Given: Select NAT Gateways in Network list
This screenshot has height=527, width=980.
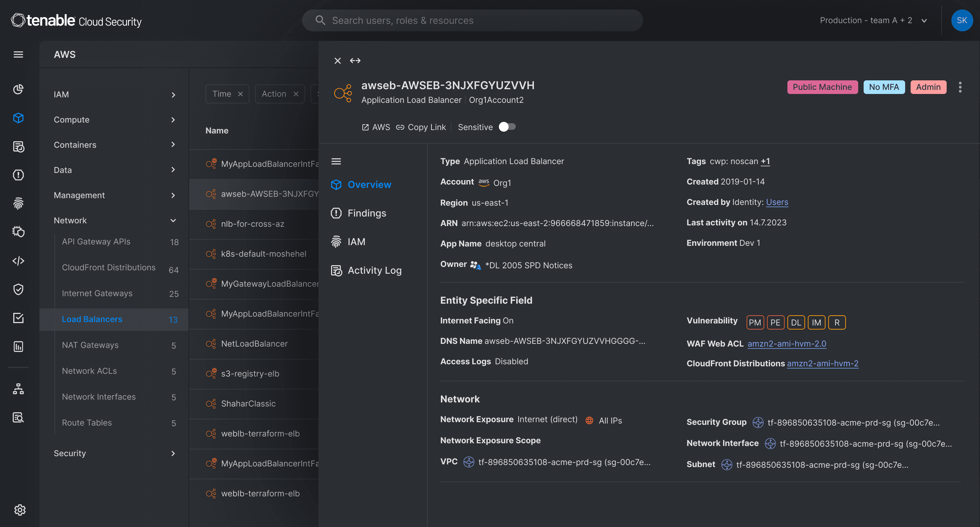Looking at the screenshot, I should tap(120, 345).
